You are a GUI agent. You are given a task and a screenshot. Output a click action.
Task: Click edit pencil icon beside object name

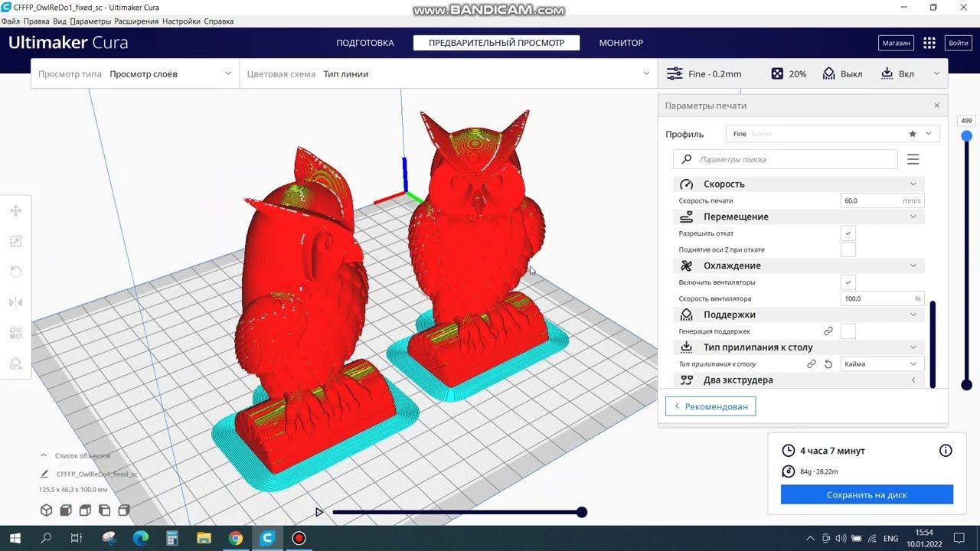point(44,474)
